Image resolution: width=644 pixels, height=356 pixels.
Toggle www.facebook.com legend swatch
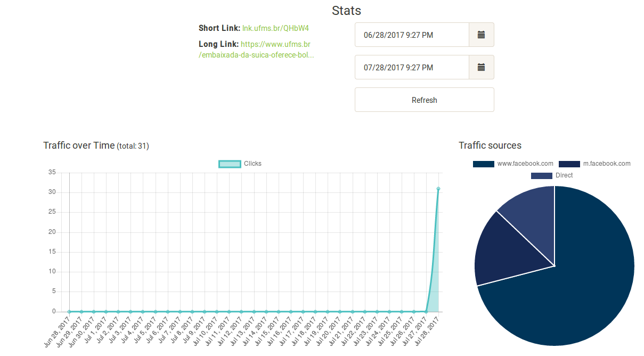pyautogui.click(x=483, y=164)
